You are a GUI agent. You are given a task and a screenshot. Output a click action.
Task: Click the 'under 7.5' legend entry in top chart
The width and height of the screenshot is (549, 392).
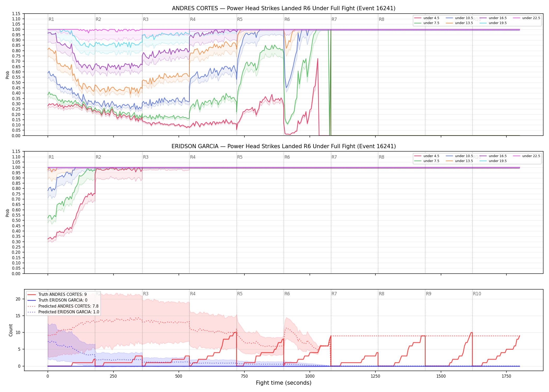(x=427, y=23)
